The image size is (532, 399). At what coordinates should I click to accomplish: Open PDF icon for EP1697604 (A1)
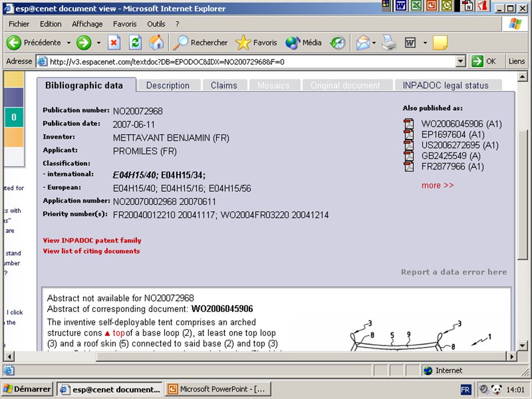click(x=409, y=134)
